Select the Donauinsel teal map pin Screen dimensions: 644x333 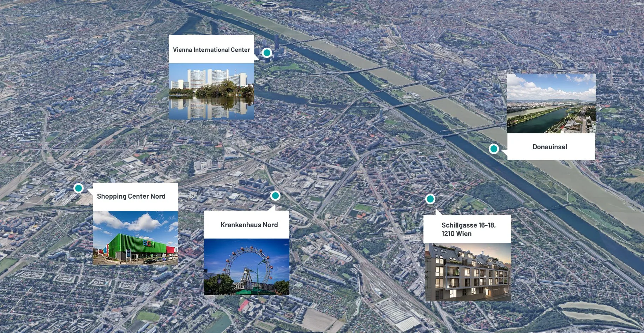tap(494, 149)
